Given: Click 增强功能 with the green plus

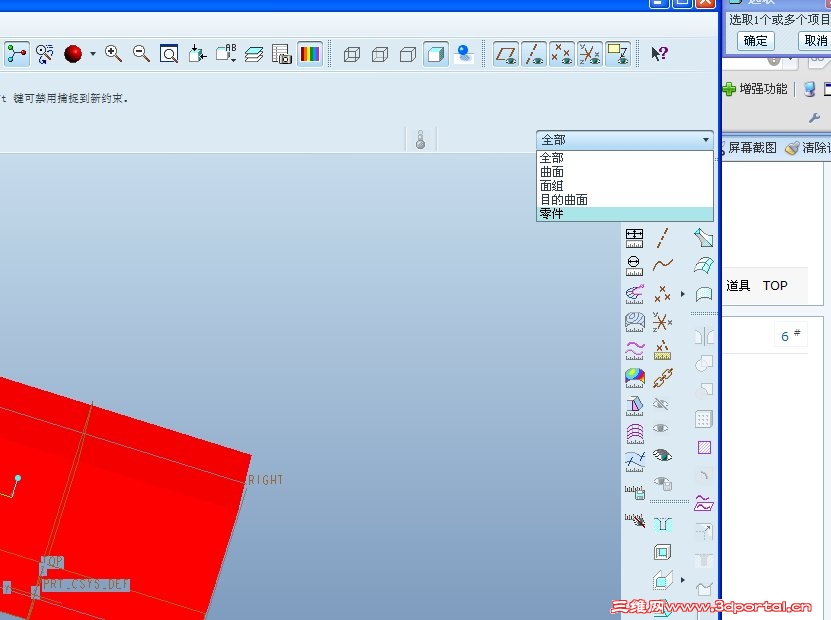Looking at the screenshot, I should pyautogui.click(x=755, y=89).
